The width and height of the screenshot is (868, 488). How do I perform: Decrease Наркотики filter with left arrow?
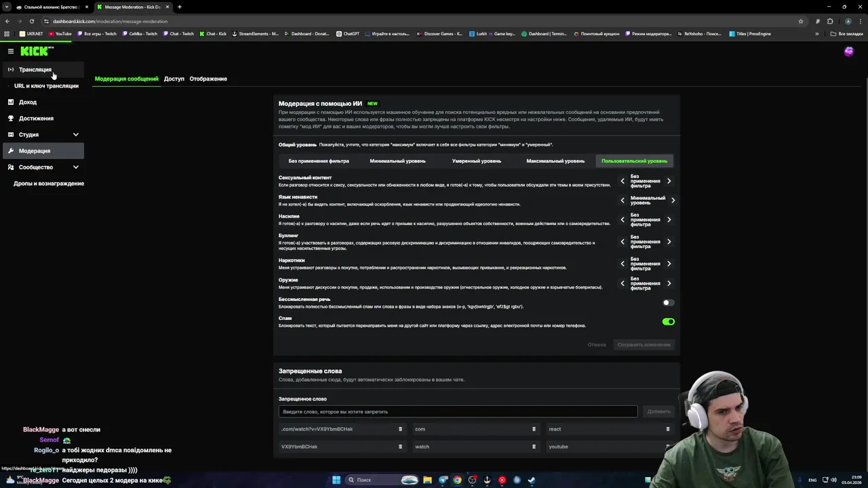click(x=623, y=264)
